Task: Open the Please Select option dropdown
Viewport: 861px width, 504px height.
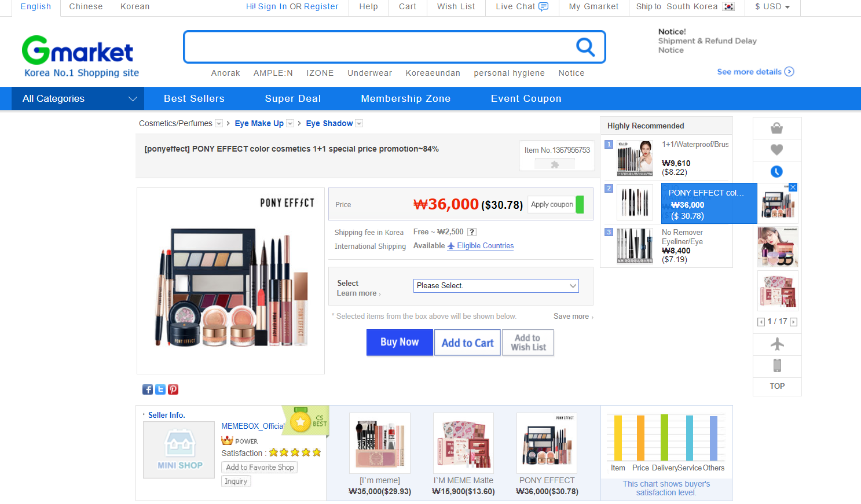Action: tap(496, 286)
